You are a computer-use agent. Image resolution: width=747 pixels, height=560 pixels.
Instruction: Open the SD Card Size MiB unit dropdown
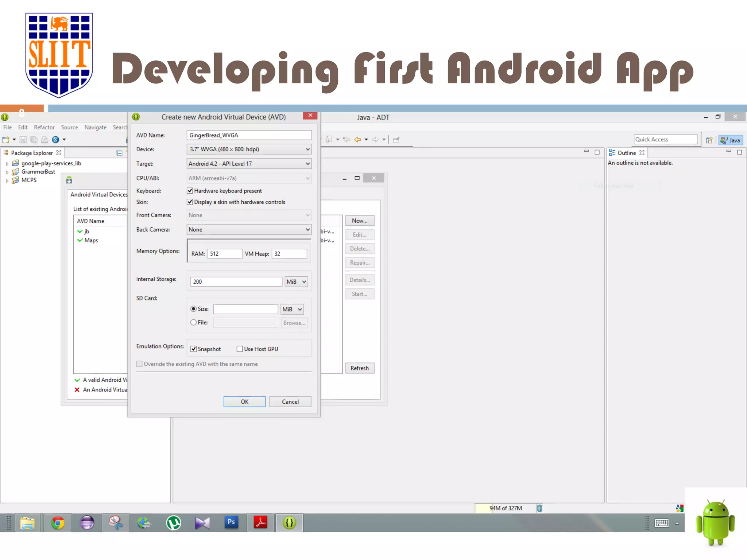(x=292, y=309)
